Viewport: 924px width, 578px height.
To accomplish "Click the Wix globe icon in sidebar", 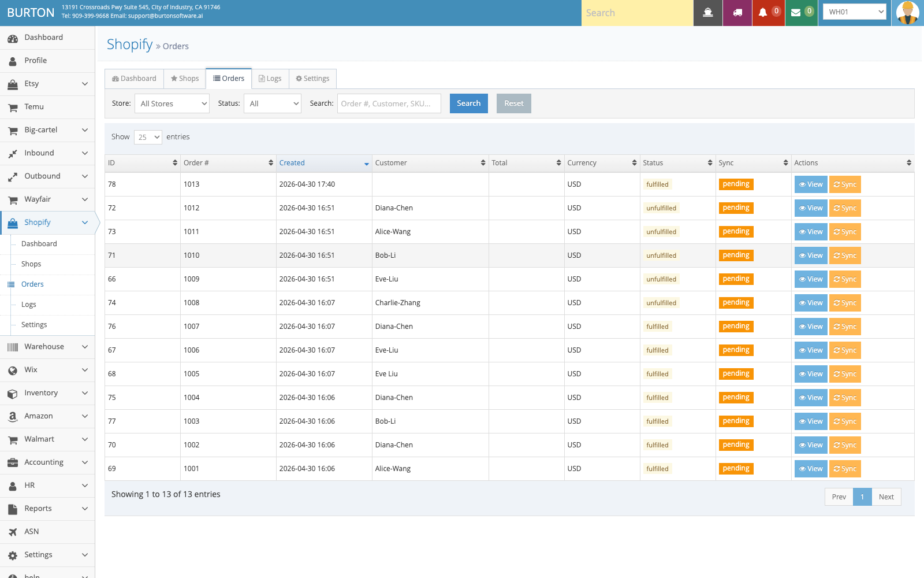I will (x=13, y=370).
